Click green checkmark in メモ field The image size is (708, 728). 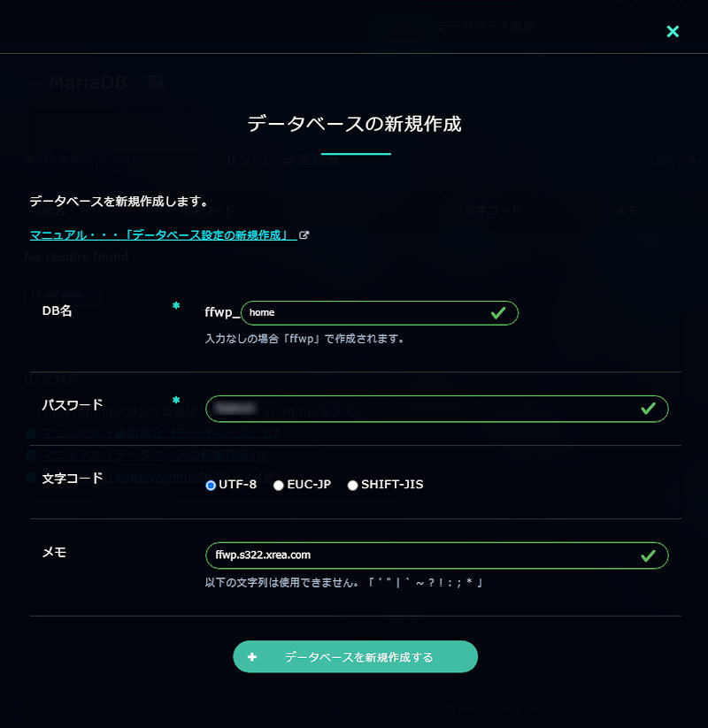(x=648, y=556)
